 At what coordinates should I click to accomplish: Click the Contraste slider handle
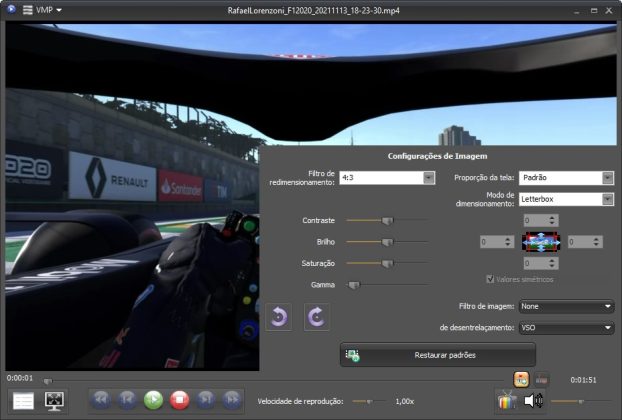(x=387, y=220)
